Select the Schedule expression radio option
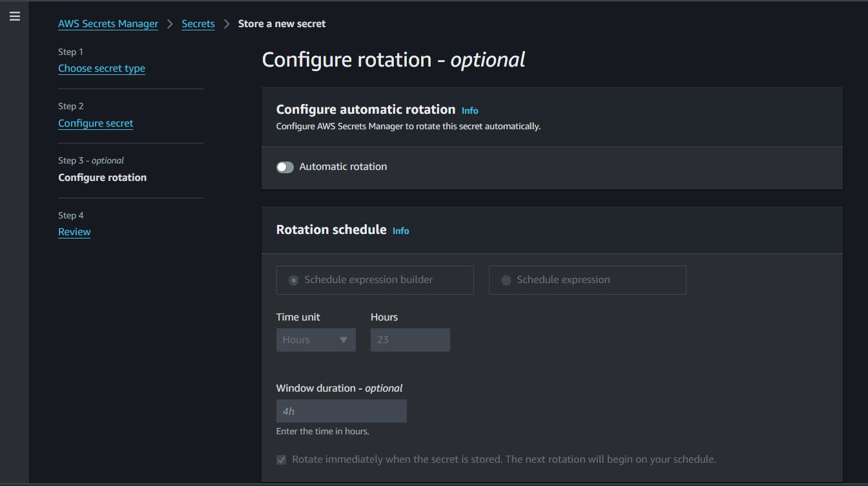The width and height of the screenshot is (868, 486). (x=587, y=280)
